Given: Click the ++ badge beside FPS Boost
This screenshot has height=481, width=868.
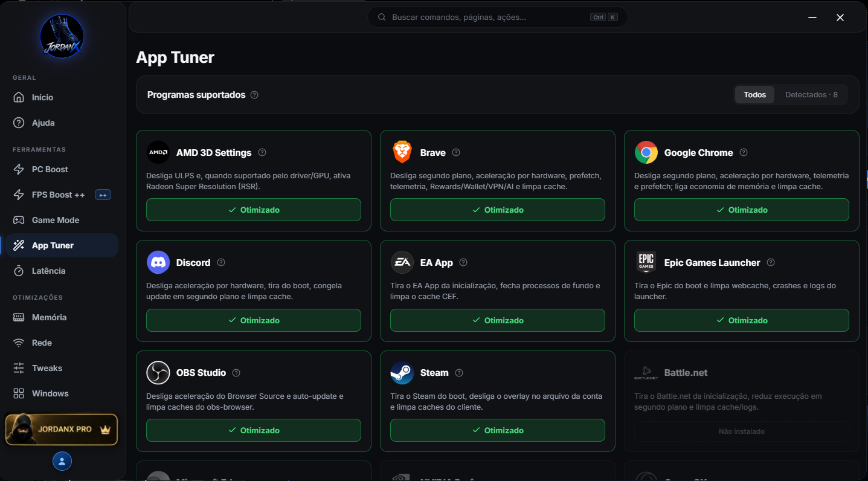Looking at the screenshot, I should [x=103, y=195].
